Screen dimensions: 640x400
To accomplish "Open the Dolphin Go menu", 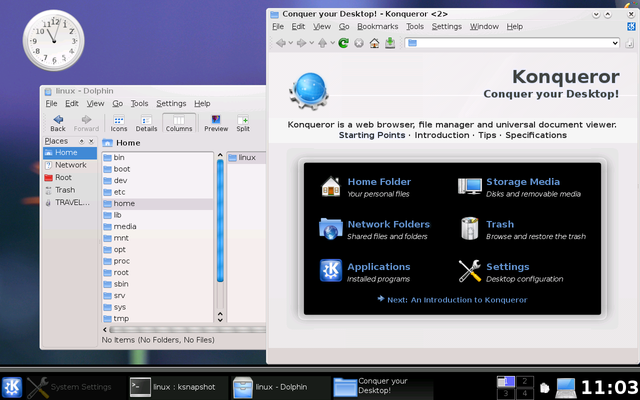I will [x=118, y=104].
